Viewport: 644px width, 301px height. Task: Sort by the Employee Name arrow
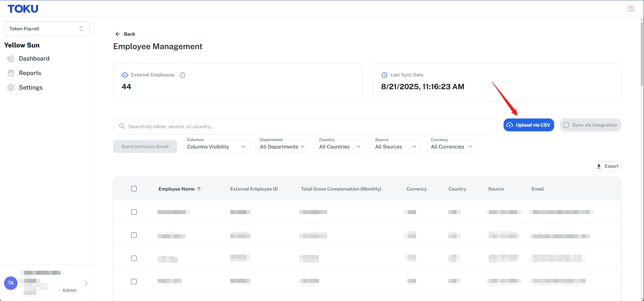[199, 189]
